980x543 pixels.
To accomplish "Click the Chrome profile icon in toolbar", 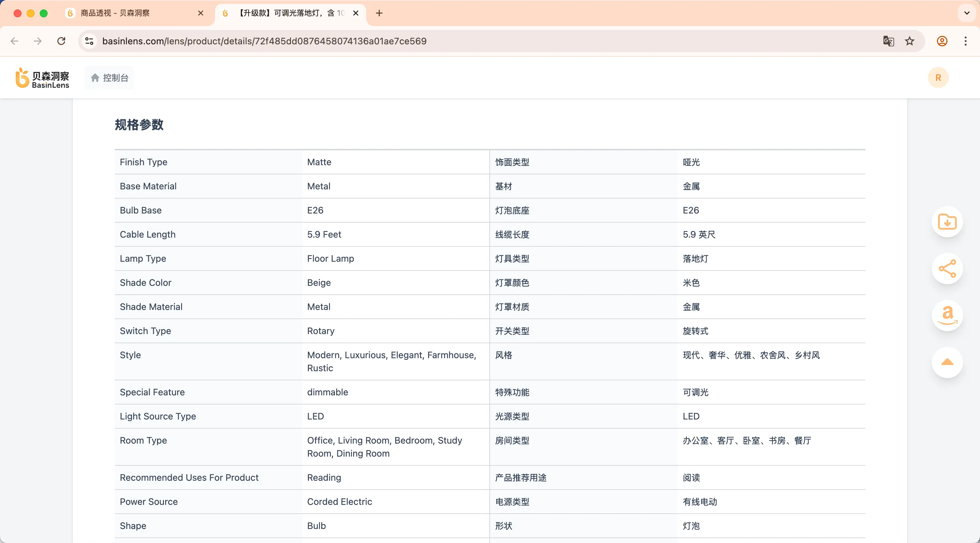I will click(942, 41).
